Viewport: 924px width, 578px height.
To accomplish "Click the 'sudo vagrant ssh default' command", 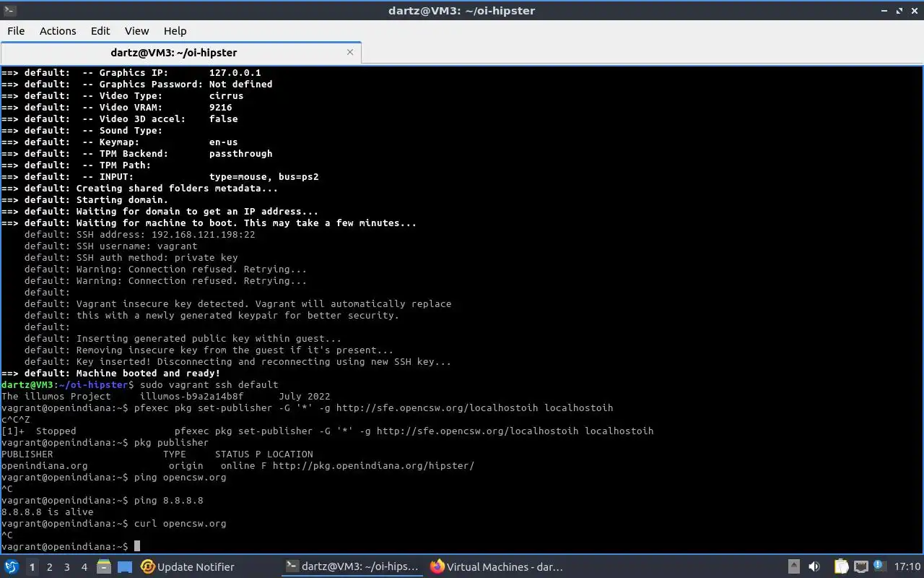I will click(x=209, y=384).
